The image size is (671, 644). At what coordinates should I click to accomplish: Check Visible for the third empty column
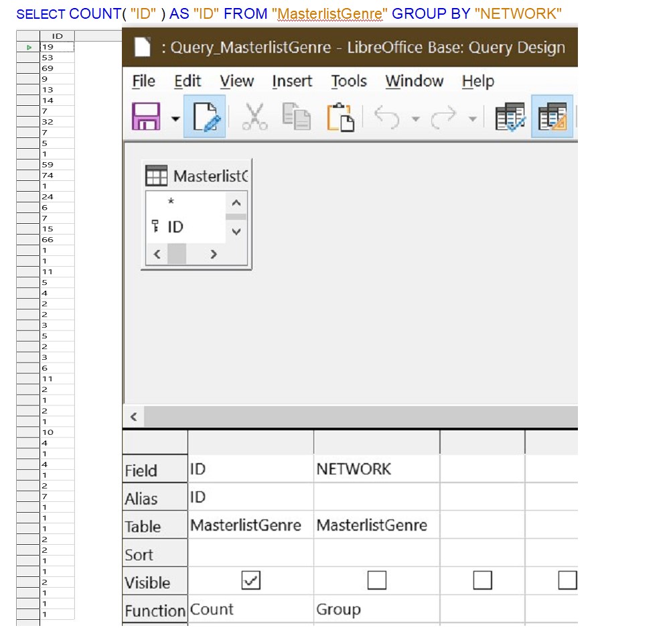[x=482, y=580]
